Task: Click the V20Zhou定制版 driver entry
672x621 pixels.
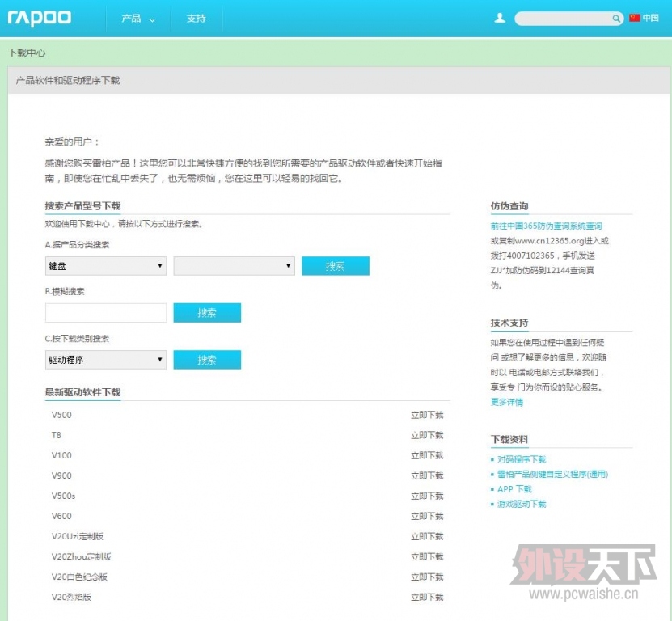Action: [x=82, y=556]
